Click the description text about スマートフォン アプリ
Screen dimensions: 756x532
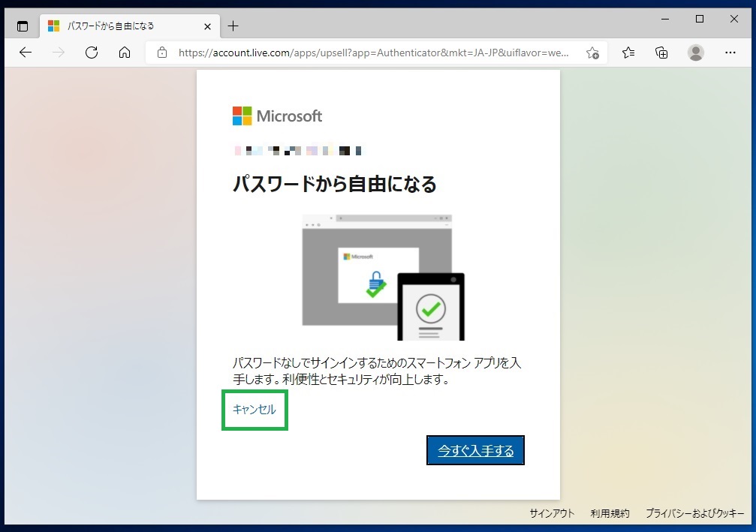point(377,371)
